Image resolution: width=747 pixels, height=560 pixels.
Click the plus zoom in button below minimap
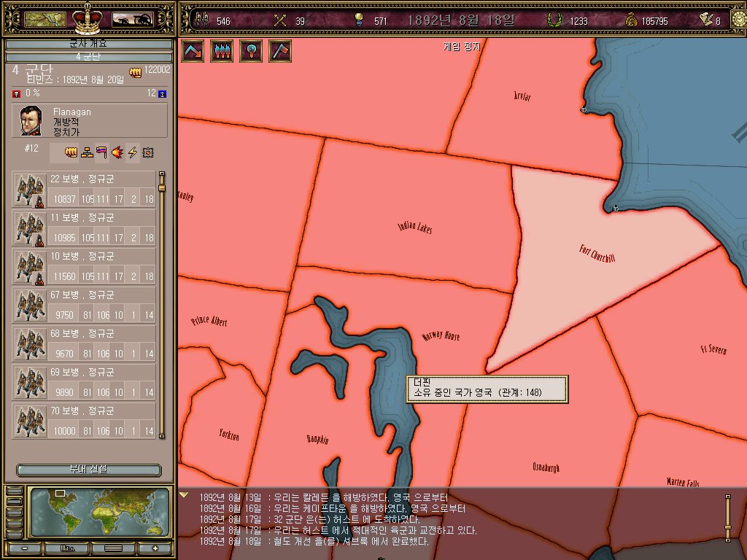point(155,548)
